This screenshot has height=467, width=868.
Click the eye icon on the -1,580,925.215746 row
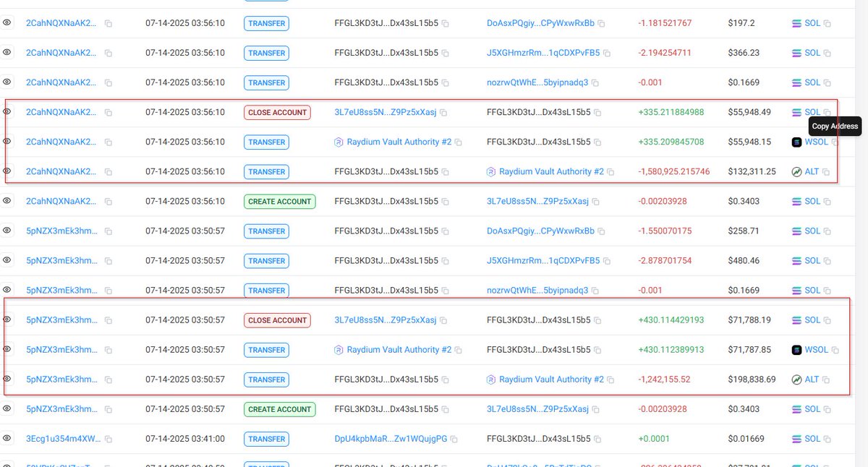click(x=7, y=171)
